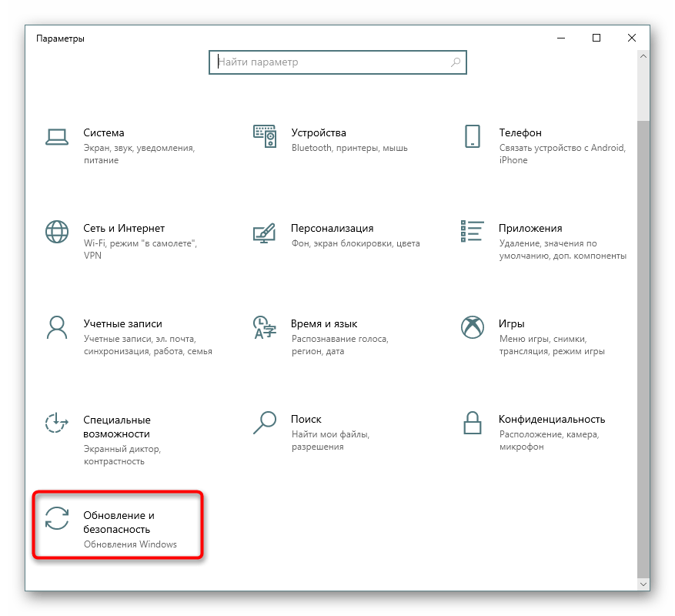Click Обновление и безопасность refresh arrows icon
675x616 pixels.
tap(57, 517)
